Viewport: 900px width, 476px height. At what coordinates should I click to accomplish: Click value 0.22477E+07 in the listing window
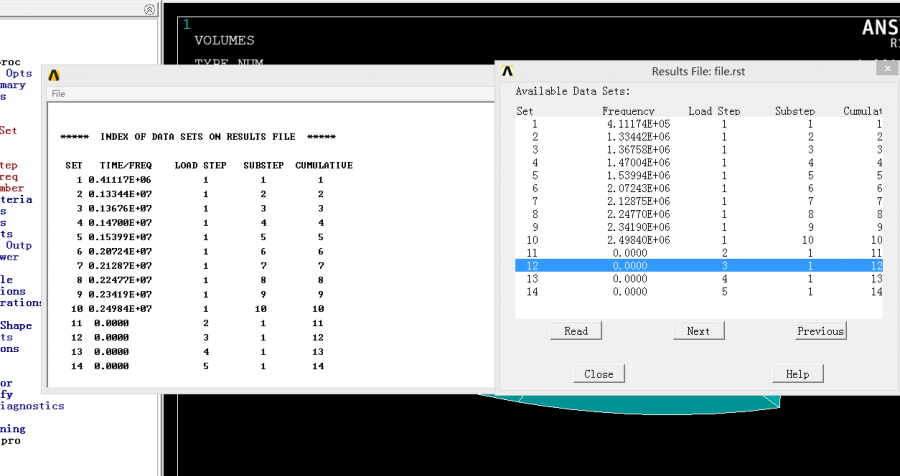119,280
